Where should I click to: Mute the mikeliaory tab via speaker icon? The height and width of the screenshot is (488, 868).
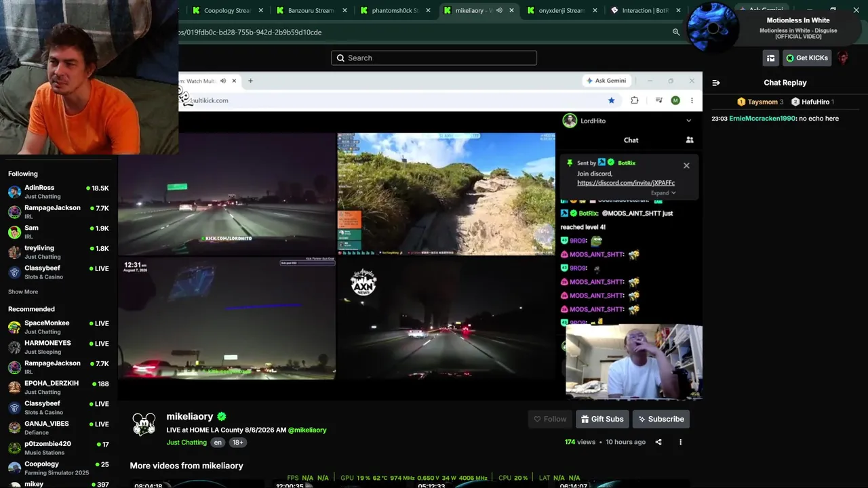coord(500,10)
